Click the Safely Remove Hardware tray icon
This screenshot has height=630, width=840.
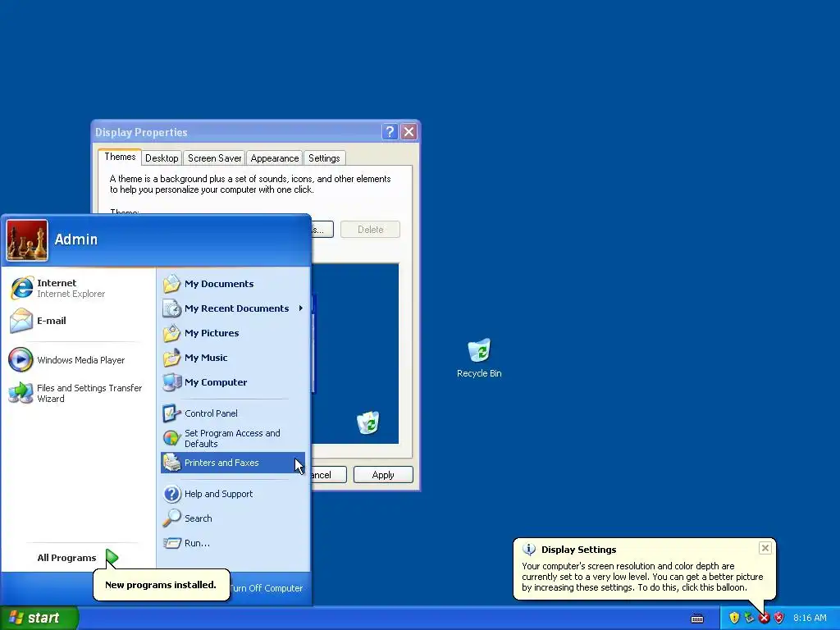click(x=749, y=618)
